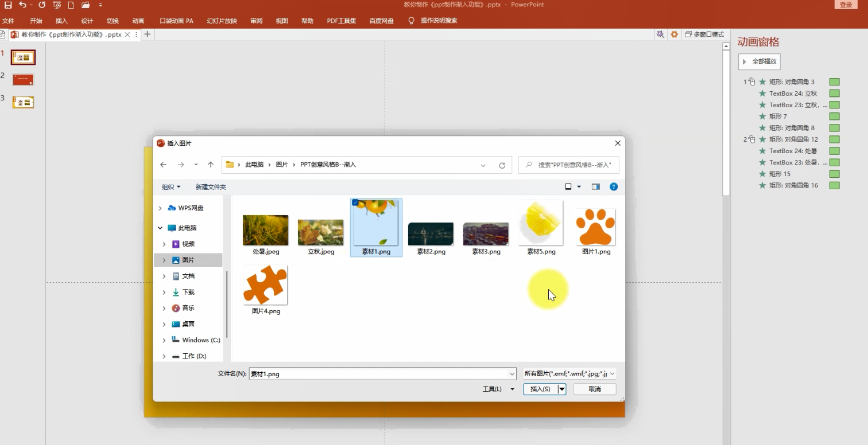This screenshot has height=445, width=868.
Task: Click 此电脑 in the address breadcrumb
Action: click(x=254, y=165)
